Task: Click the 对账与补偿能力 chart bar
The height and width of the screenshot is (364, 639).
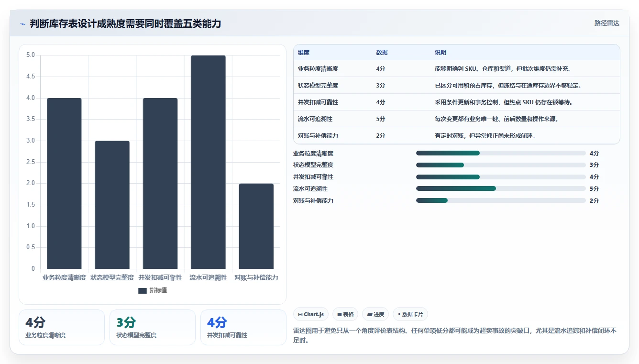Action: [256, 226]
